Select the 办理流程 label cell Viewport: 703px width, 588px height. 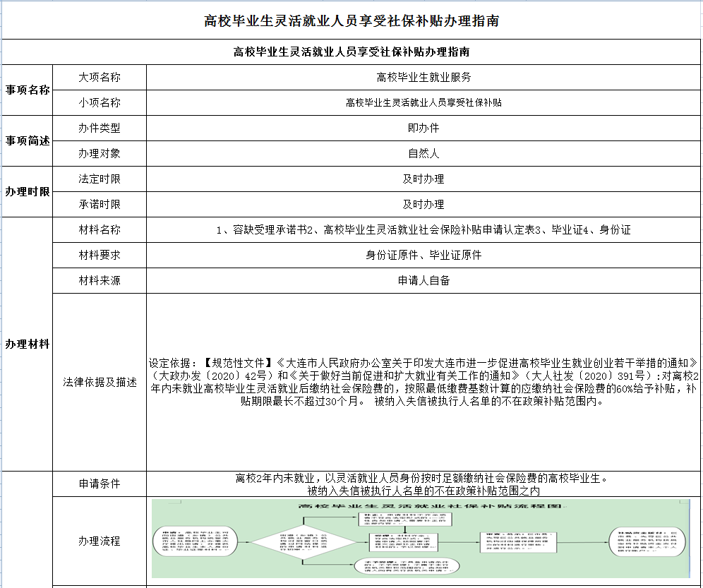click(x=100, y=541)
